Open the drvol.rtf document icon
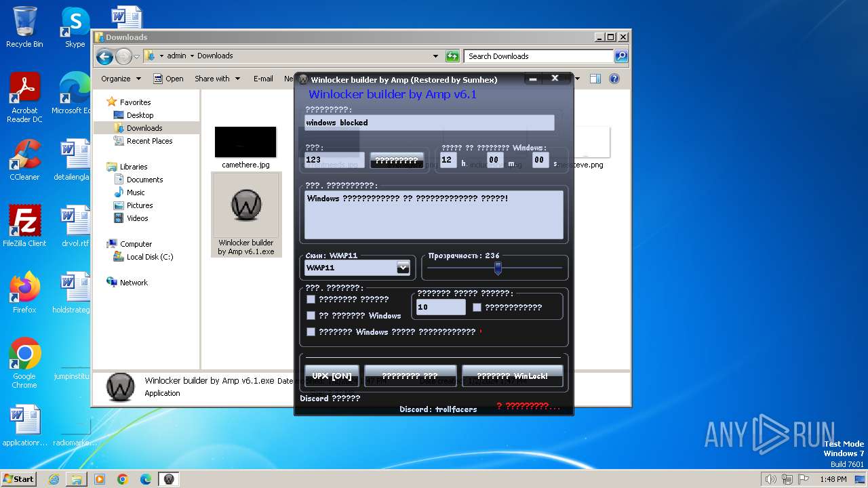The height and width of the screenshot is (488, 868). click(75, 226)
